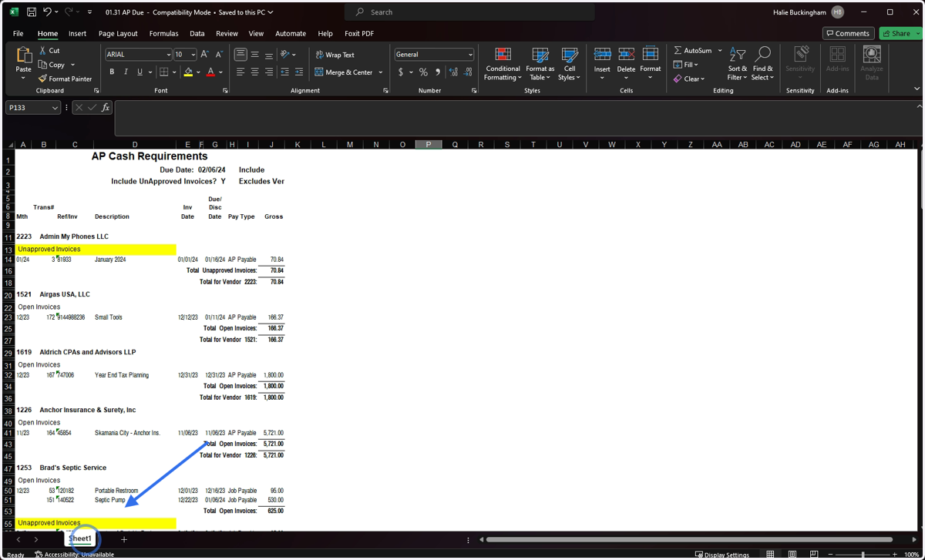Apply the yellow Fill Color
Viewport: 925px width, 560px height.
point(188,72)
